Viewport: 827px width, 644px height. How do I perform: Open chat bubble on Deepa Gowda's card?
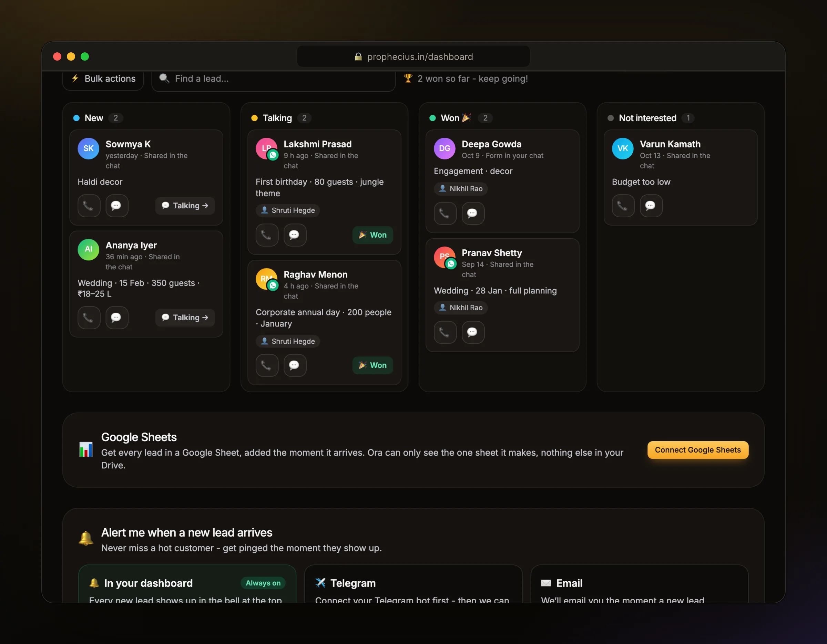point(473,214)
